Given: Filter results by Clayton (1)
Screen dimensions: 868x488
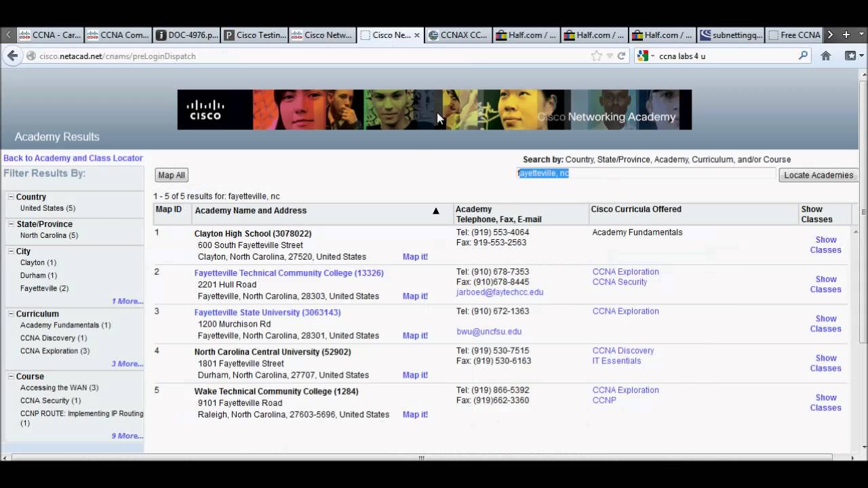Looking at the screenshot, I should pos(38,262).
